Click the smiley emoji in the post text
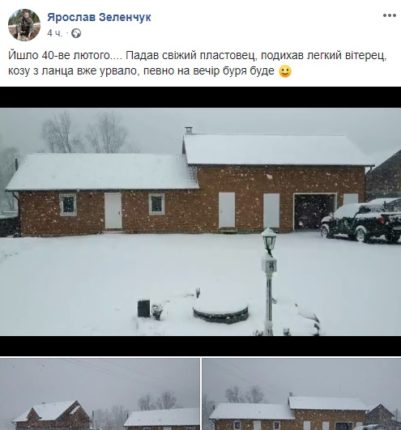The width and height of the screenshot is (401, 430). click(285, 71)
